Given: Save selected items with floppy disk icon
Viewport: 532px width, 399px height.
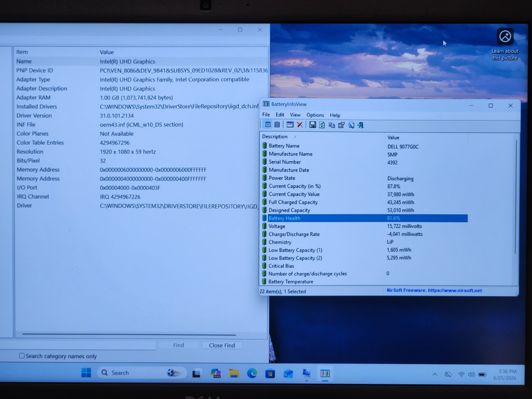Looking at the screenshot, I should (x=312, y=125).
